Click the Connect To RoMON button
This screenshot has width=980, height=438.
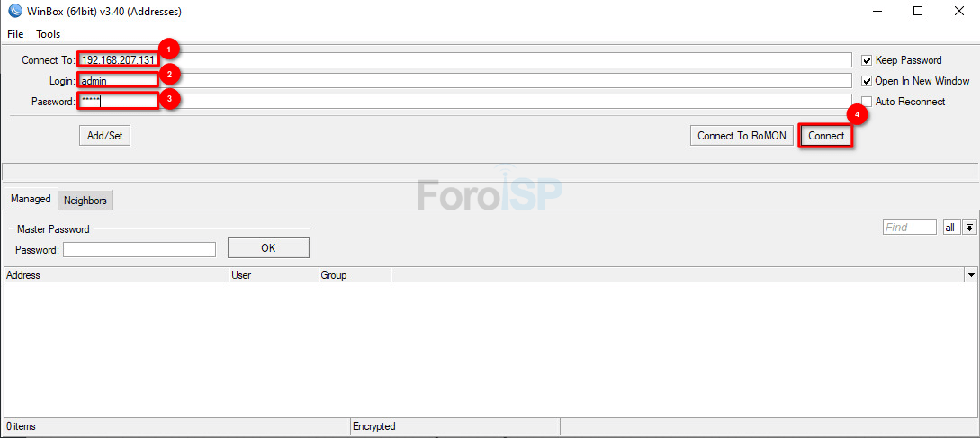[x=742, y=136]
